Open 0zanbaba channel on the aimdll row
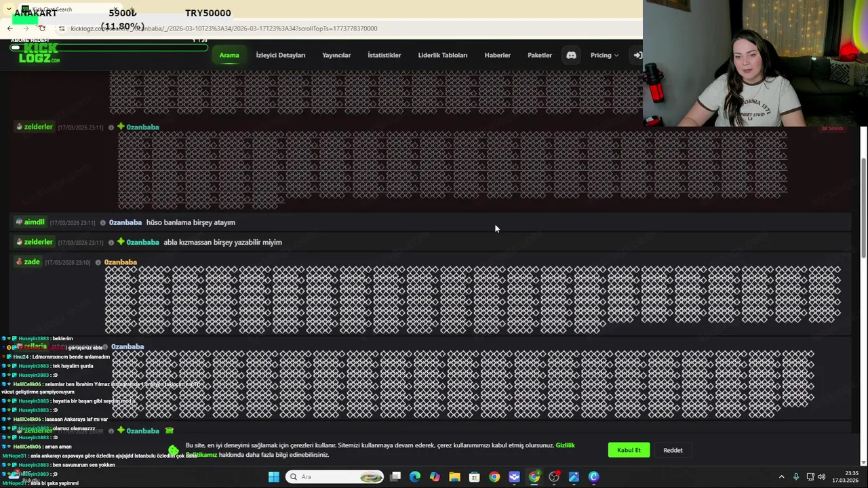This screenshot has width=868, height=488. [x=125, y=222]
